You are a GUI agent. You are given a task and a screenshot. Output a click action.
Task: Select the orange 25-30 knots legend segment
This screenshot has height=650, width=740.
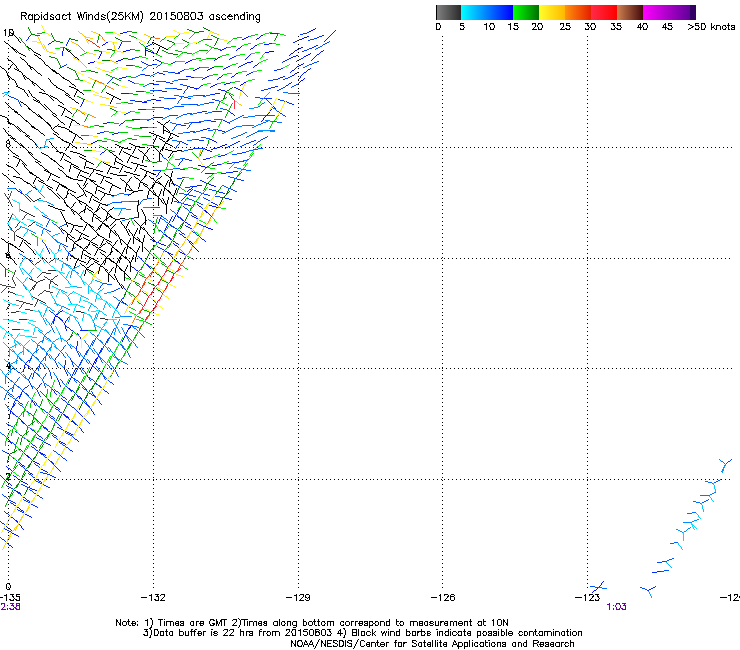[578, 12]
